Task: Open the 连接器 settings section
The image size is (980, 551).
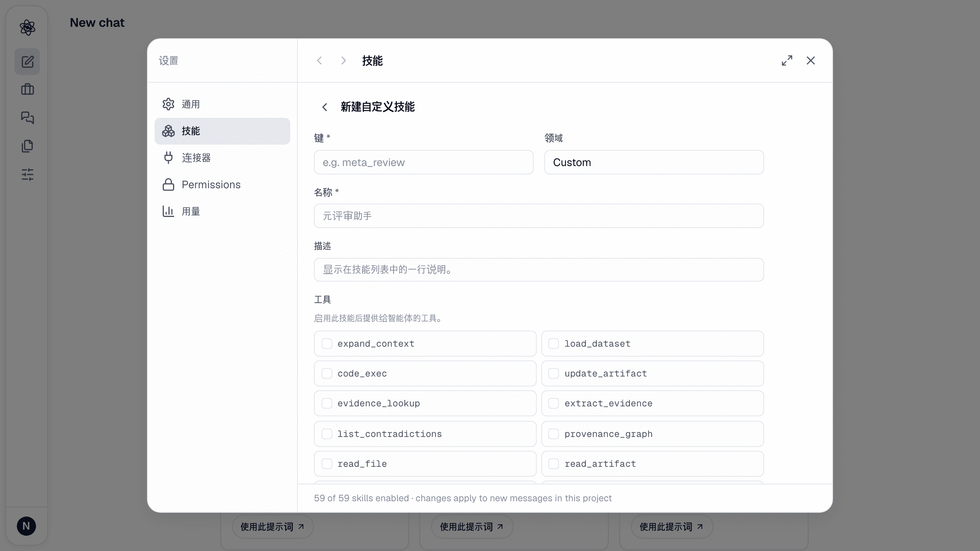Action: pyautogui.click(x=222, y=158)
